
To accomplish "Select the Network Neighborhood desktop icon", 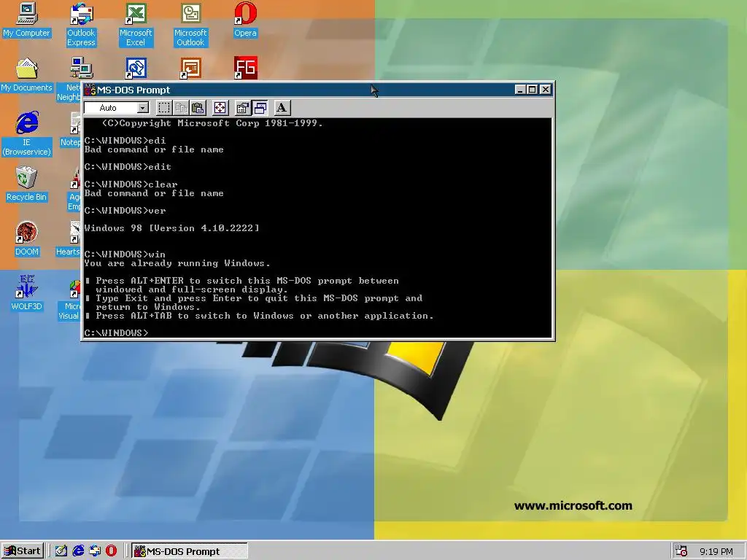I will click(x=82, y=69).
